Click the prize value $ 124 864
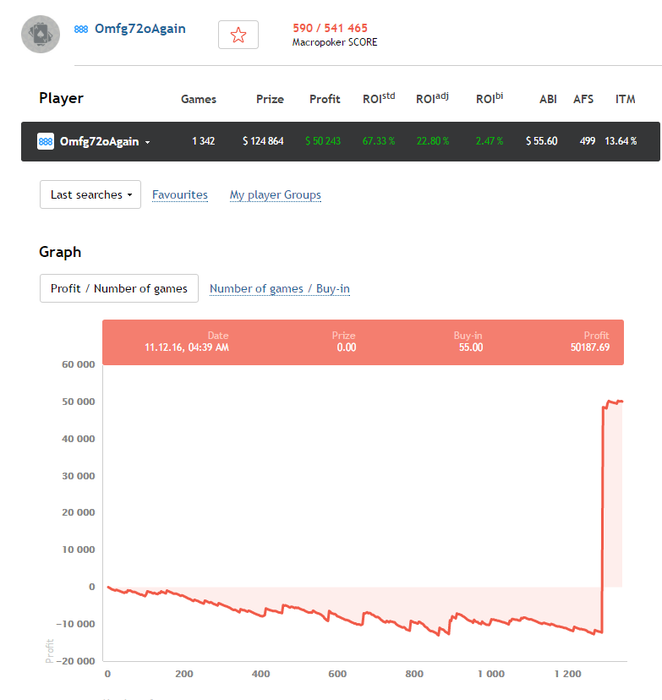The image size is (662, 700). coord(263,141)
